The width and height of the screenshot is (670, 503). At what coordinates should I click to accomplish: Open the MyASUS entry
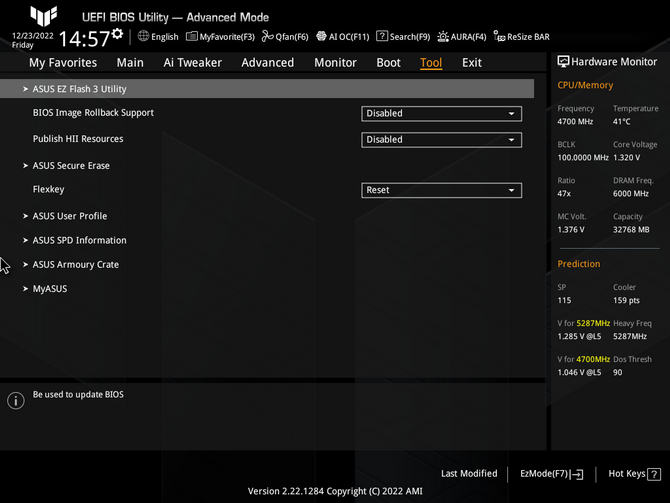pyautogui.click(x=50, y=289)
